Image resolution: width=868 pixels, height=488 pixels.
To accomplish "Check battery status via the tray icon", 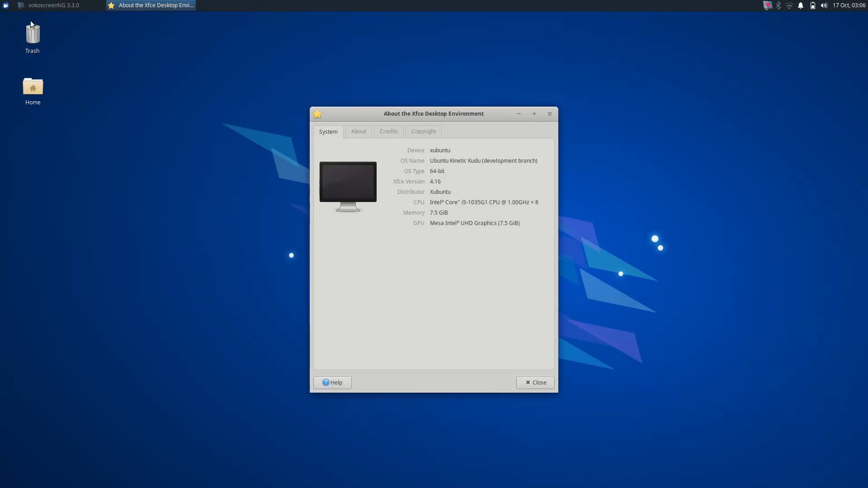I will click(812, 5).
